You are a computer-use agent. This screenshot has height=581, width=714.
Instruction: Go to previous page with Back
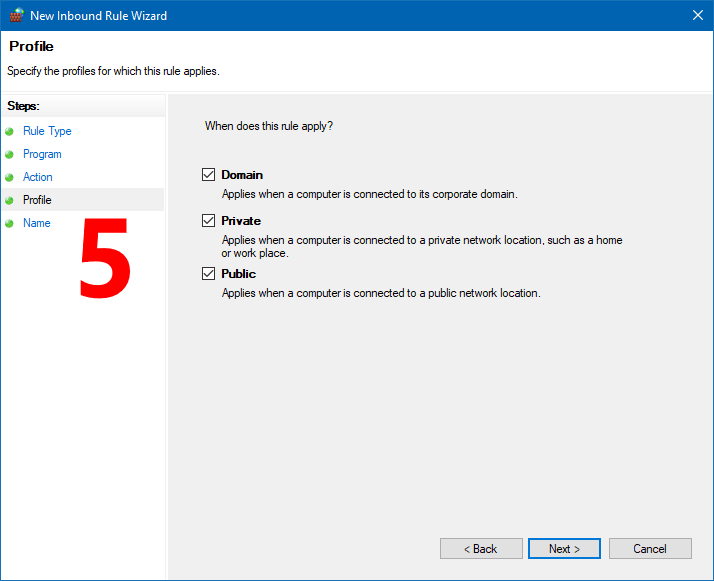tap(481, 549)
